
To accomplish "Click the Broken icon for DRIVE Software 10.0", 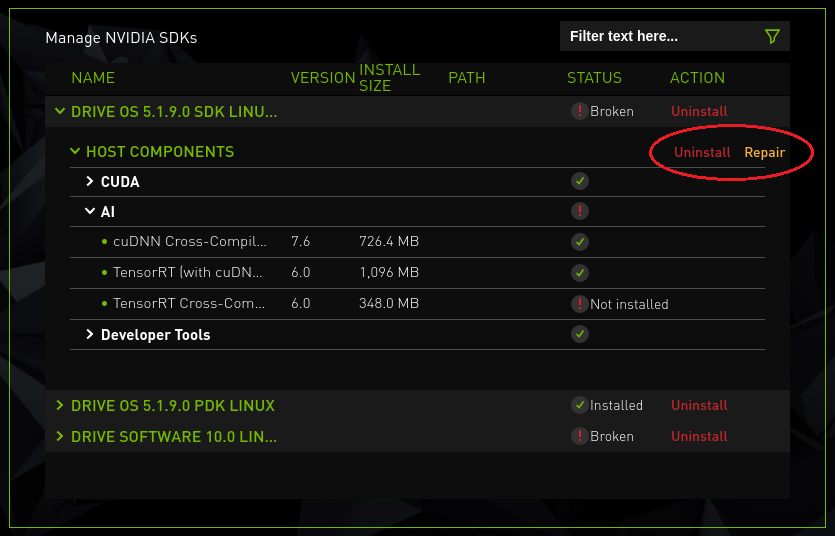I will click(x=579, y=436).
